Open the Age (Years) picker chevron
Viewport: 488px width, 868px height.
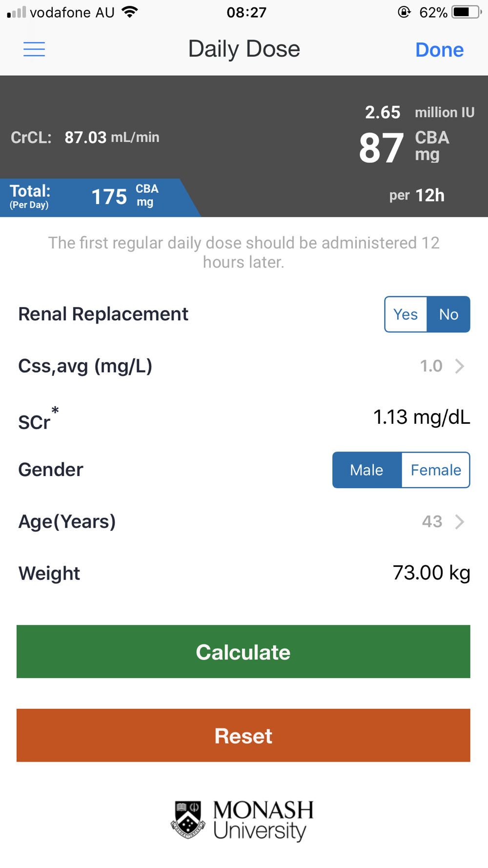[459, 522]
